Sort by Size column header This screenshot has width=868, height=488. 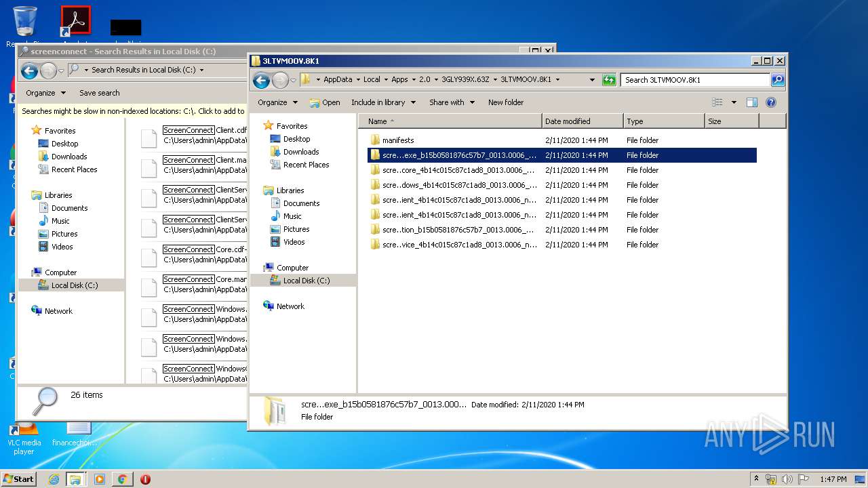[732, 121]
